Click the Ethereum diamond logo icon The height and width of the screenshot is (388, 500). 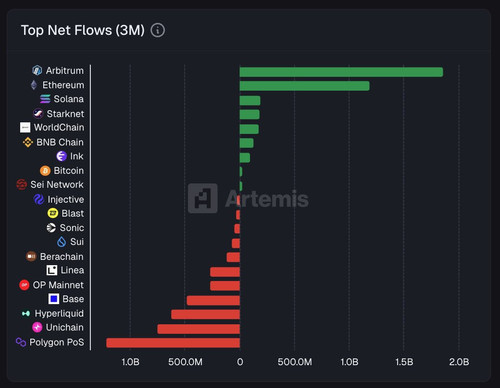tap(34, 85)
